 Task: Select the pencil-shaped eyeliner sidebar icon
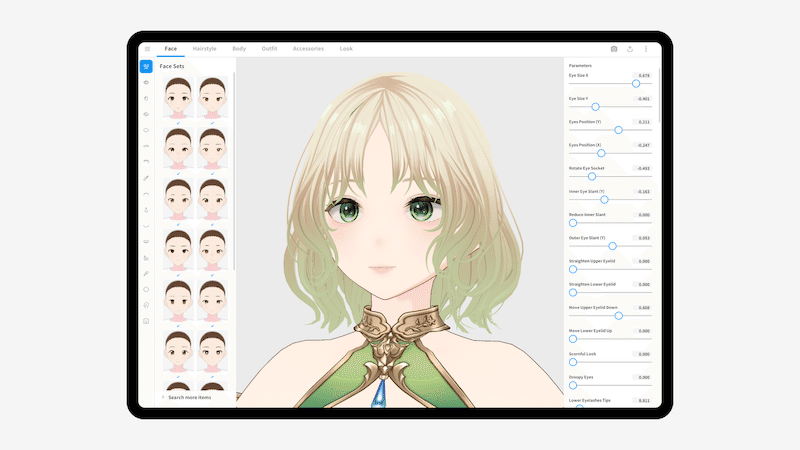(146, 178)
